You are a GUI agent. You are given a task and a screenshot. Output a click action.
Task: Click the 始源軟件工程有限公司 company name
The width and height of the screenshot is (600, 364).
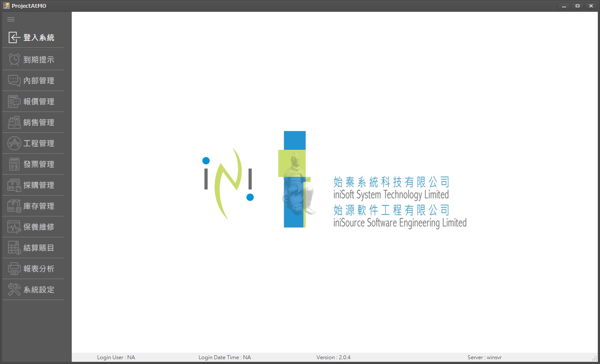tap(391, 210)
